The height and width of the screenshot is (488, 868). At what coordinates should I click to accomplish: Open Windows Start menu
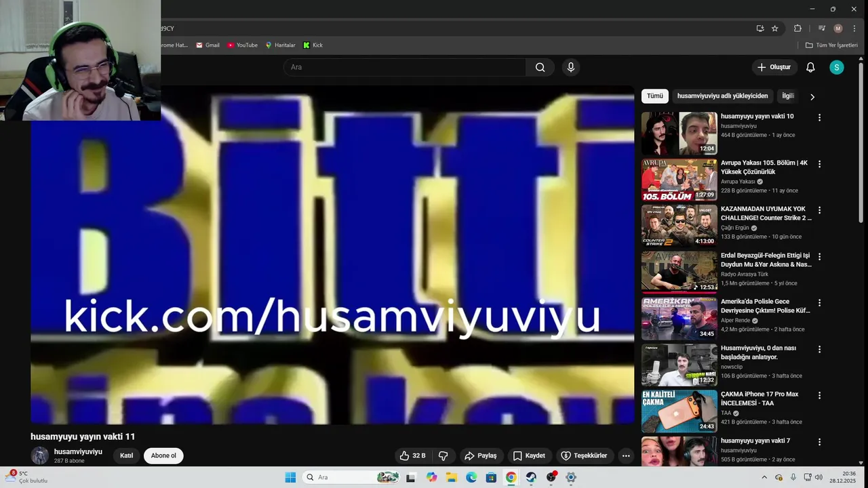pos(290,477)
